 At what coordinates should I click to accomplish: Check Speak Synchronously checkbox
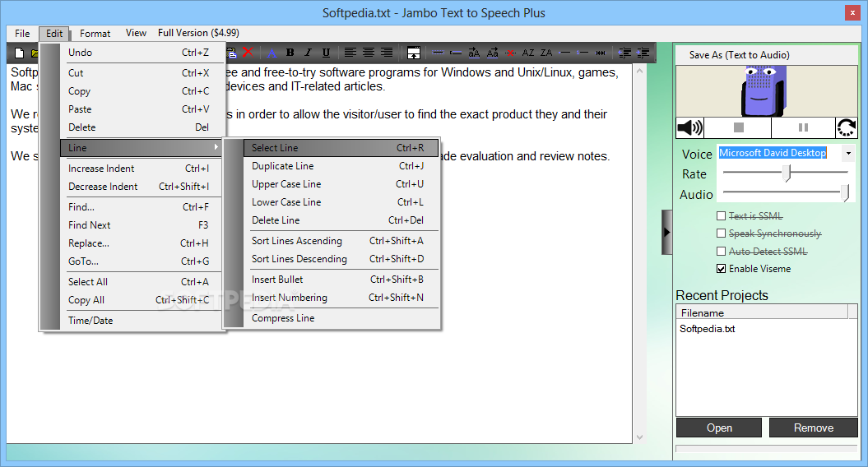tap(721, 233)
